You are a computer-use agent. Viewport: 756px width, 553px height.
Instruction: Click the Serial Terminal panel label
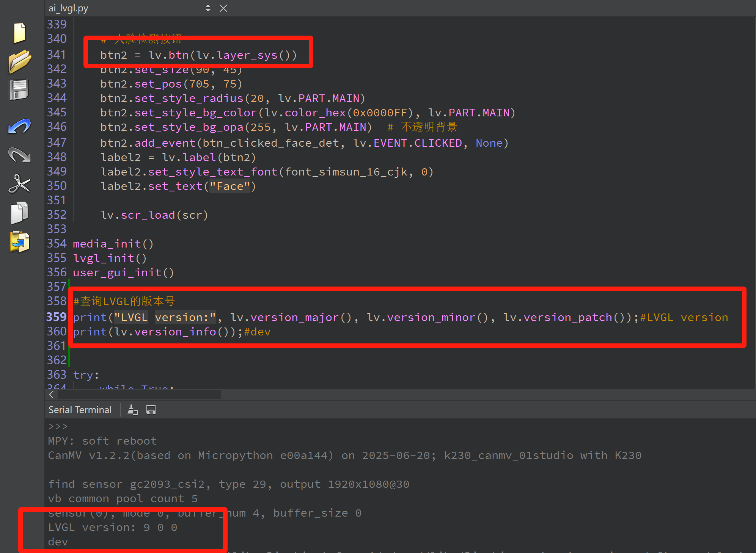pos(80,410)
